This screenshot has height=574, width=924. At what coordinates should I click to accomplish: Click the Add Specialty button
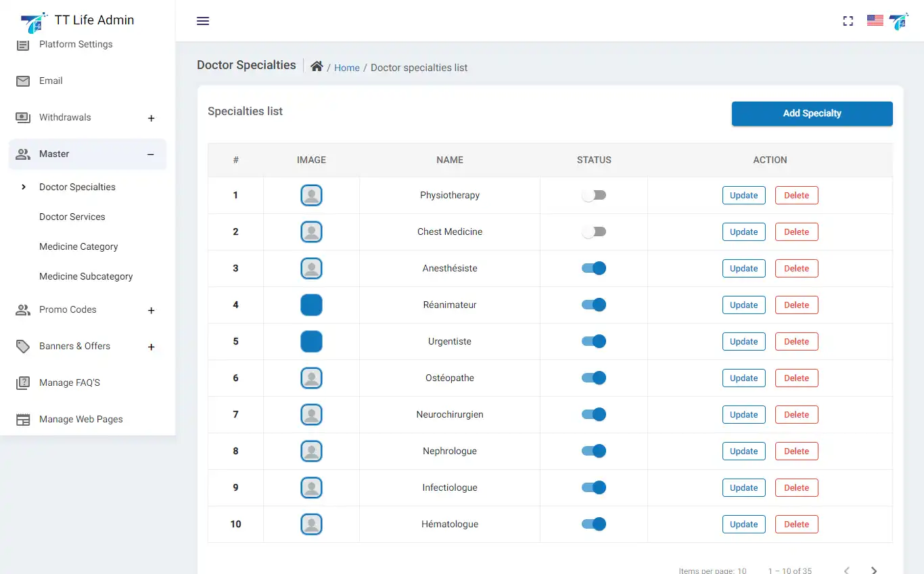[812, 114]
